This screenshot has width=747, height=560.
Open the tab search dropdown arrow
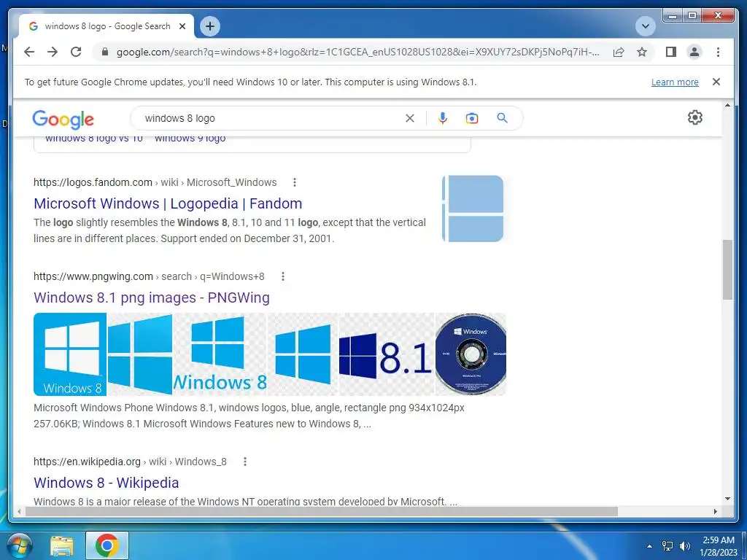(646, 26)
